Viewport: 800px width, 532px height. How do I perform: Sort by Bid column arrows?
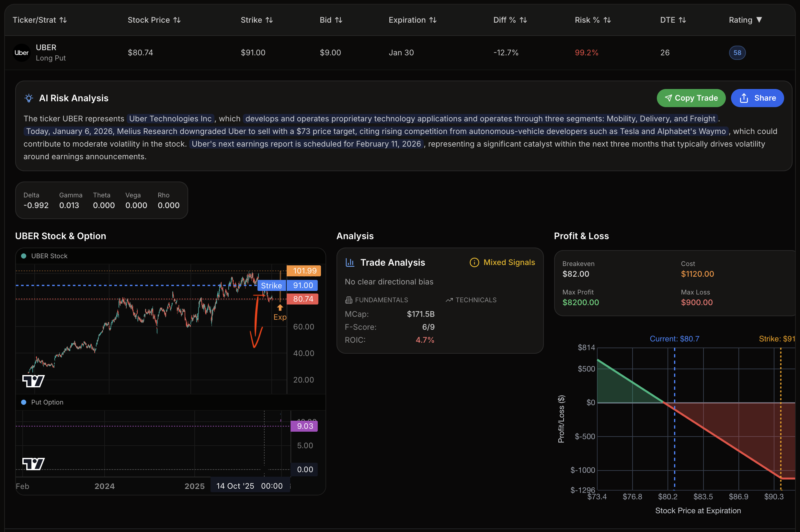click(x=338, y=20)
